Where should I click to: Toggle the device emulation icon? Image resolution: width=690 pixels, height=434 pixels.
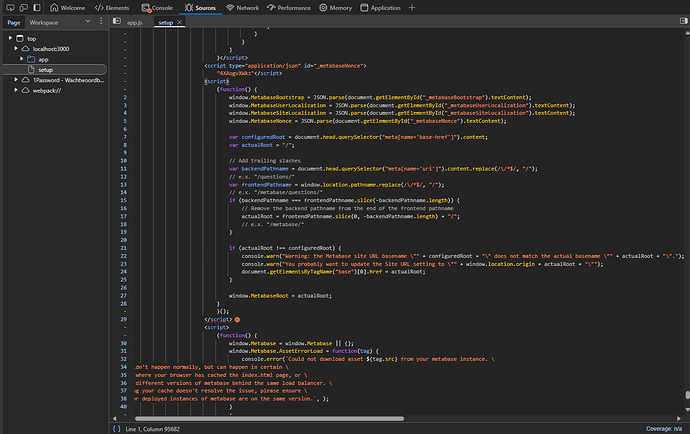[23, 7]
